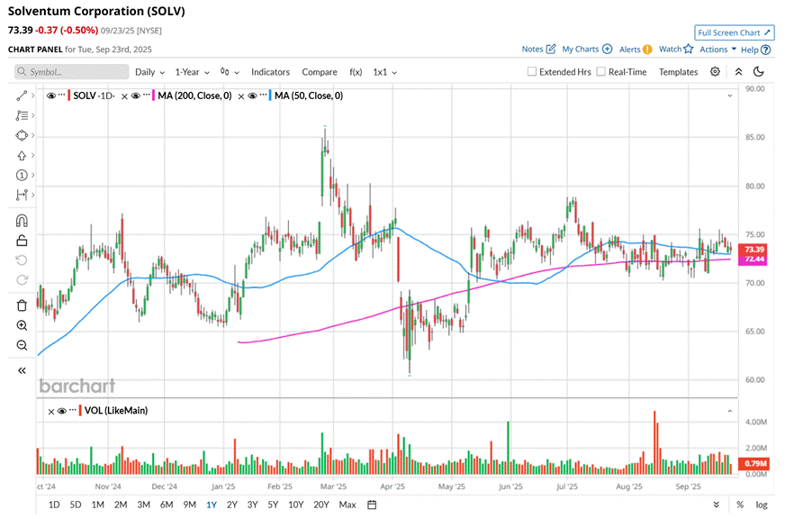
Task: Collapse the drawing tools sidebar
Action: (x=22, y=370)
